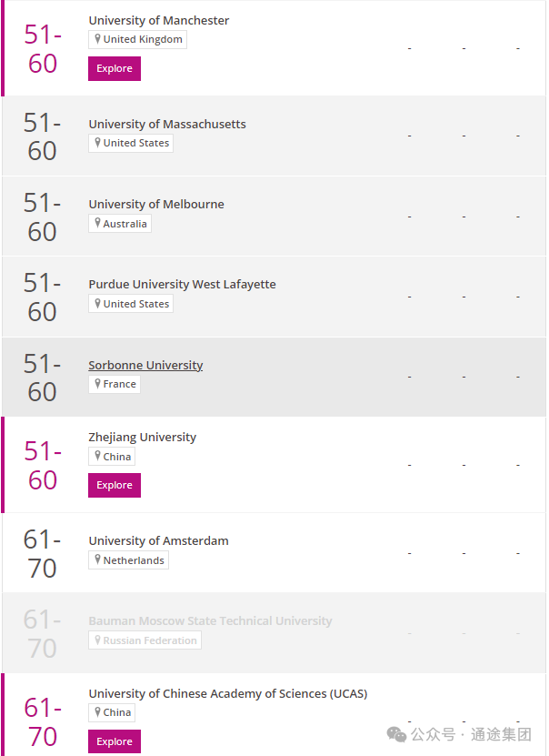549x756 pixels.
Task: Open Purdue University West Lafayette page
Action: tap(182, 285)
